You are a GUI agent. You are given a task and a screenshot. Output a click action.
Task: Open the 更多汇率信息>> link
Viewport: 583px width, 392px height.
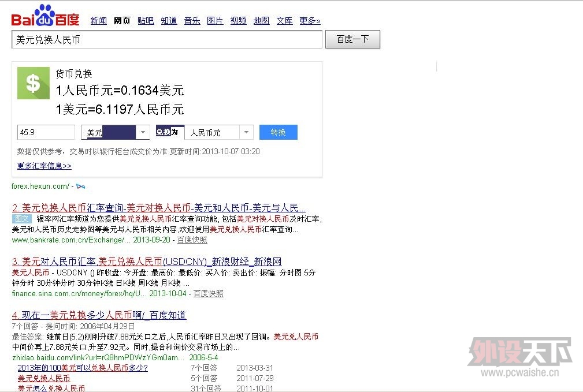click(x=44, y=166)
